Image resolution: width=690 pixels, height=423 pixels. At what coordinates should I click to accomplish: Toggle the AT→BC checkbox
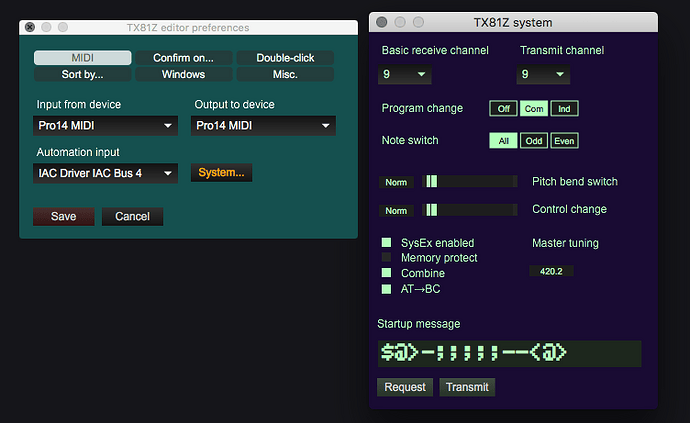tap(386, 289)
